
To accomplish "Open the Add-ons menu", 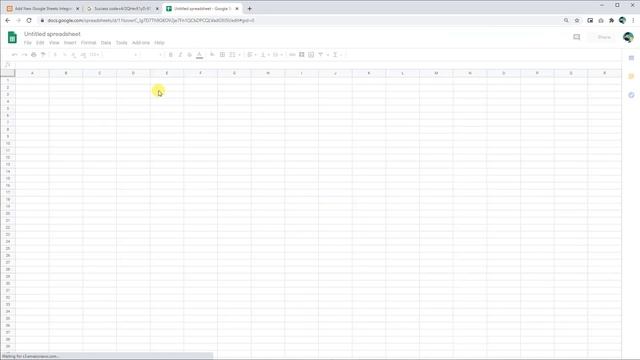I will (x=141, y=43).
